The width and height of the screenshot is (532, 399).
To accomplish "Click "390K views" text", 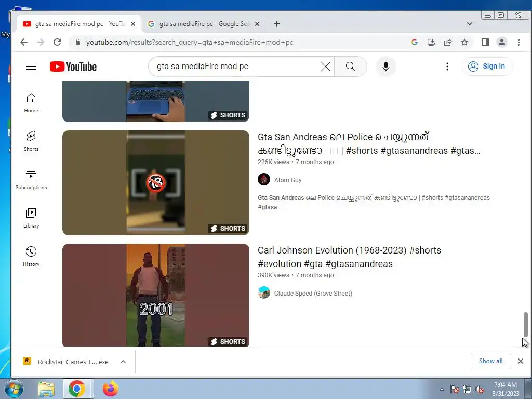I will click(x=273, y=275).
